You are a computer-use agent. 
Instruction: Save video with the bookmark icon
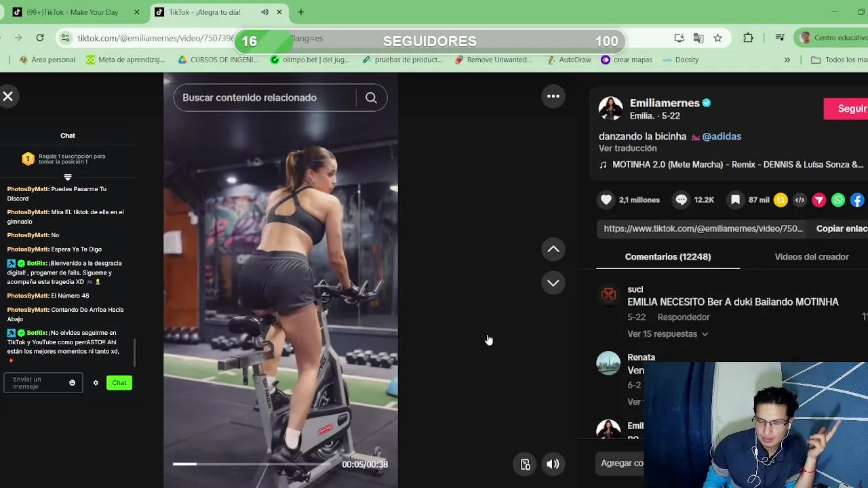pyautogui.click(x=735, y=200)
